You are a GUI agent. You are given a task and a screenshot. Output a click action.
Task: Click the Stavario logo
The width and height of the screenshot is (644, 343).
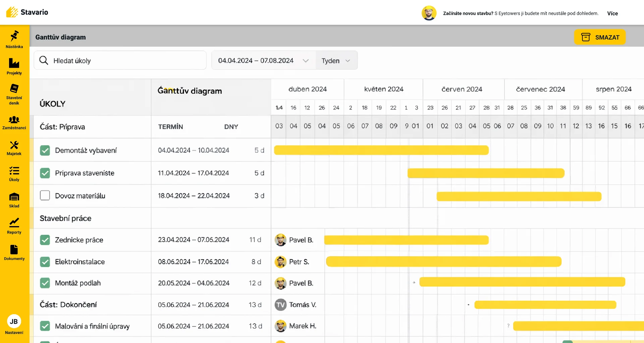[x=27, y=12]
